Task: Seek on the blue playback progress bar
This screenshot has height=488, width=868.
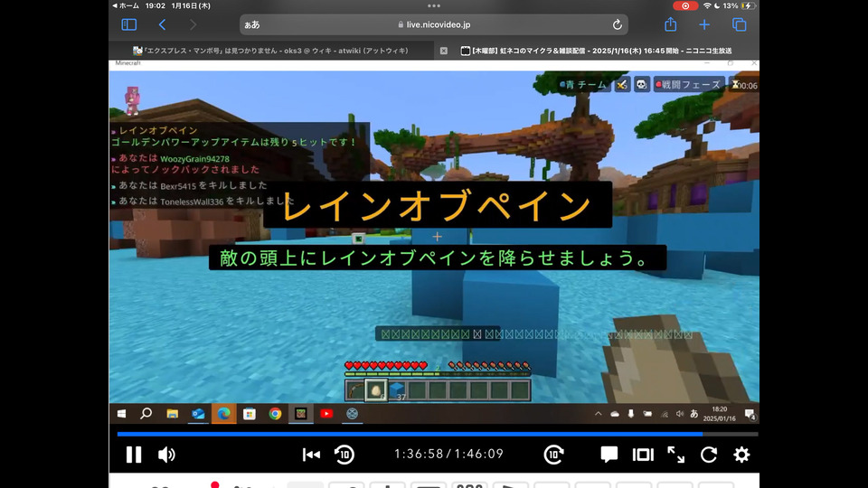Action: click(438, 435)
